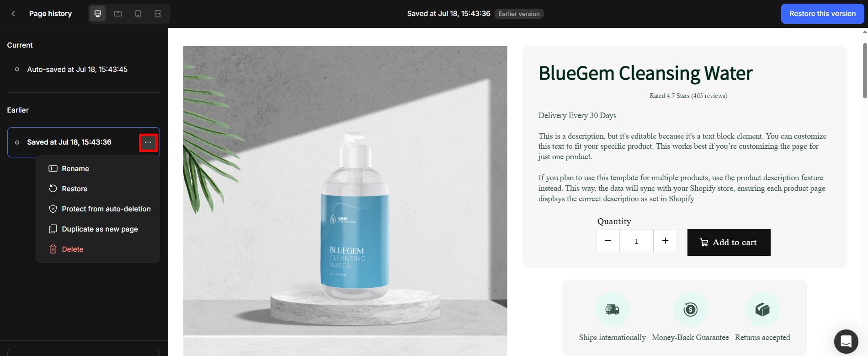Switch to tablet preview device icon
Viewport: 868px width, 356px height.
(x=118, y=14)
